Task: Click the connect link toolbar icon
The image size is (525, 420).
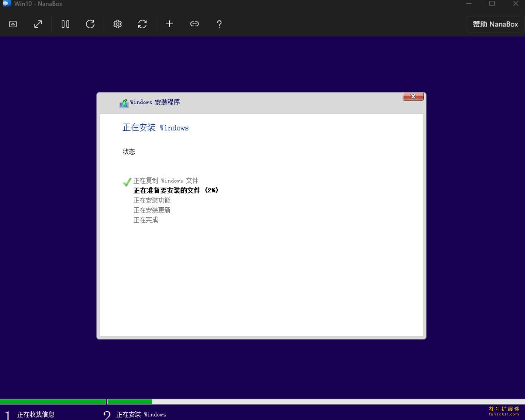Action: 194,24
